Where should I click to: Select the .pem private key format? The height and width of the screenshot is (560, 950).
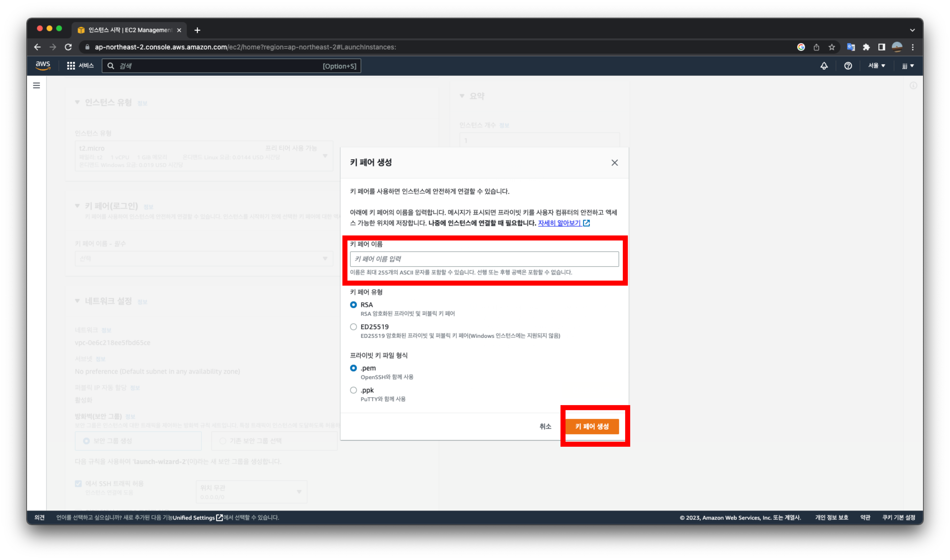(353, 368)
